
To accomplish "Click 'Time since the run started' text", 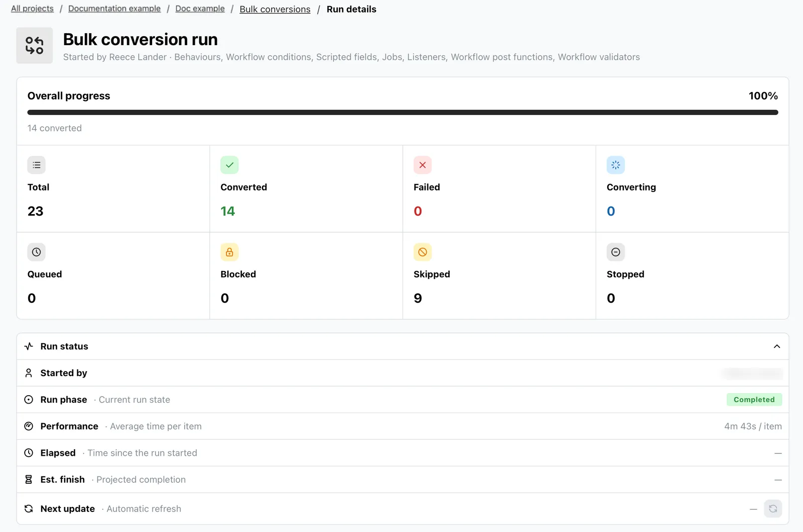I will [143, 453].
